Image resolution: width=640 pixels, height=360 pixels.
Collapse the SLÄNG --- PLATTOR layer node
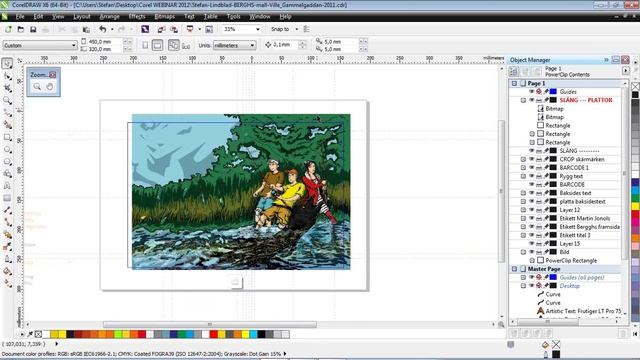(523, 100)
